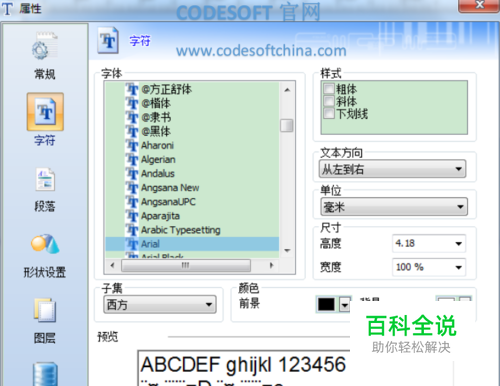The image size is (500, 386).
Task: Enable the 斜体 italic checkbox
Action: point(329,101)
